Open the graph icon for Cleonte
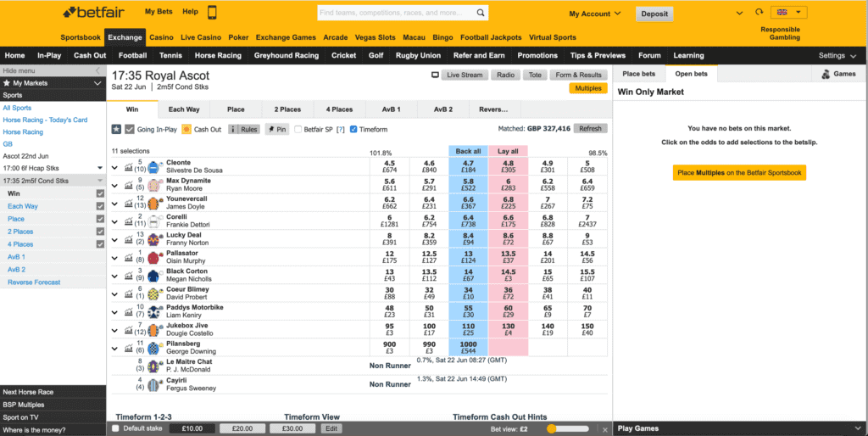Screen dimensions: 868x436 pyautogui.click(x=130, y=166)
